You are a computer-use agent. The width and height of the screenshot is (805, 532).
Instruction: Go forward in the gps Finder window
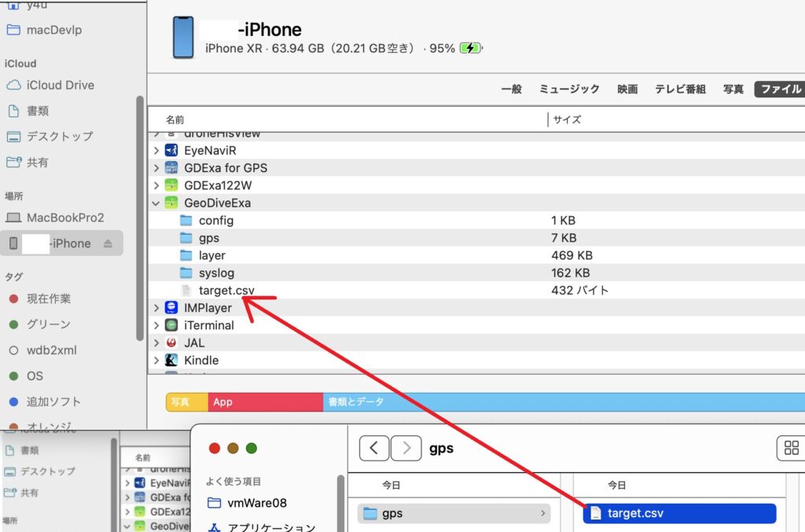coord(406,449)
